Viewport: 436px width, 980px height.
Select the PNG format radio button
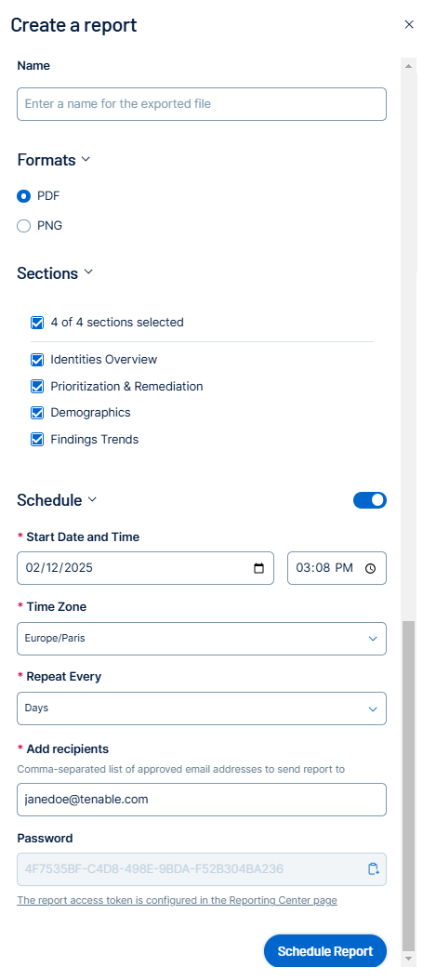tap(24, 226)
